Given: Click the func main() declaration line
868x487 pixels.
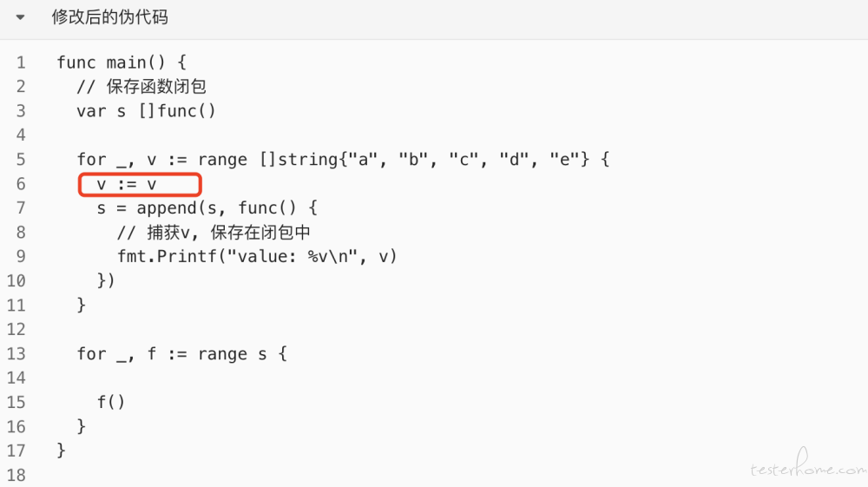Looking at the screenshot, I should 122,63.
